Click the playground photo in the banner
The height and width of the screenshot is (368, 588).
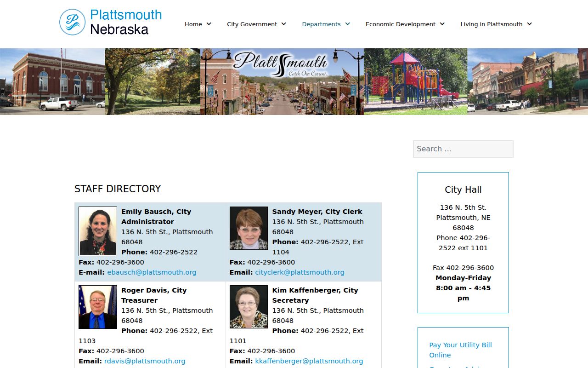click(x=416, y=81)
